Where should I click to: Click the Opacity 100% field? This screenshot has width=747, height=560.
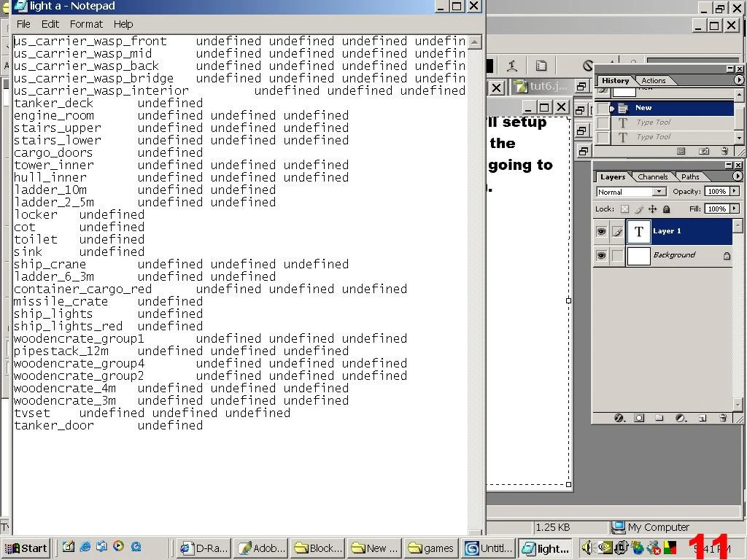pos(716,191)
